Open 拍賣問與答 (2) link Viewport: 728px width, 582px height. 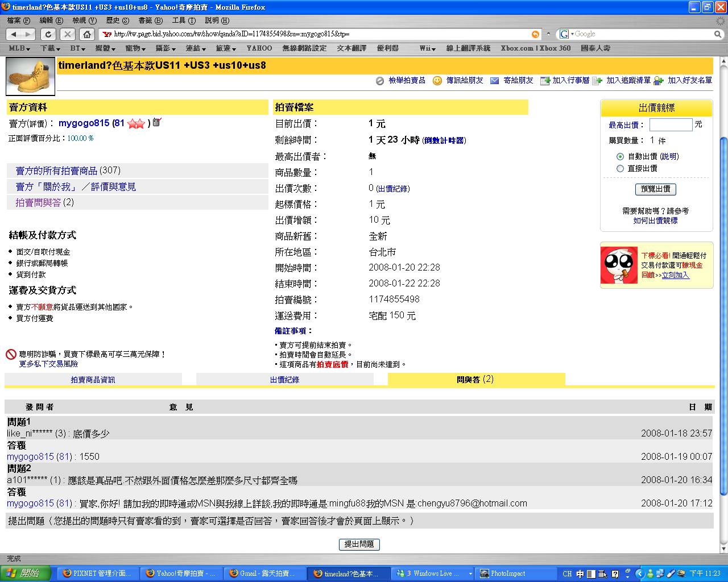[44, 202]
